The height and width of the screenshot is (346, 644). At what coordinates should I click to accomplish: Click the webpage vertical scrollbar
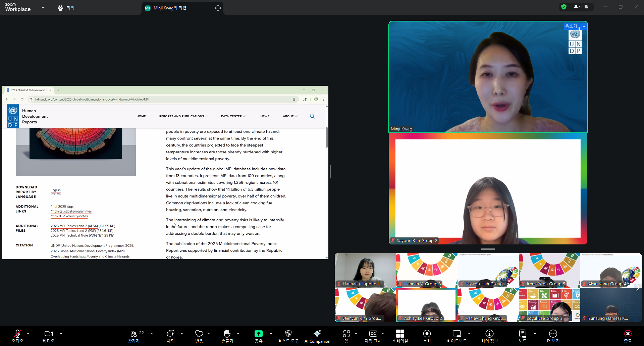(x=327, y=137)
